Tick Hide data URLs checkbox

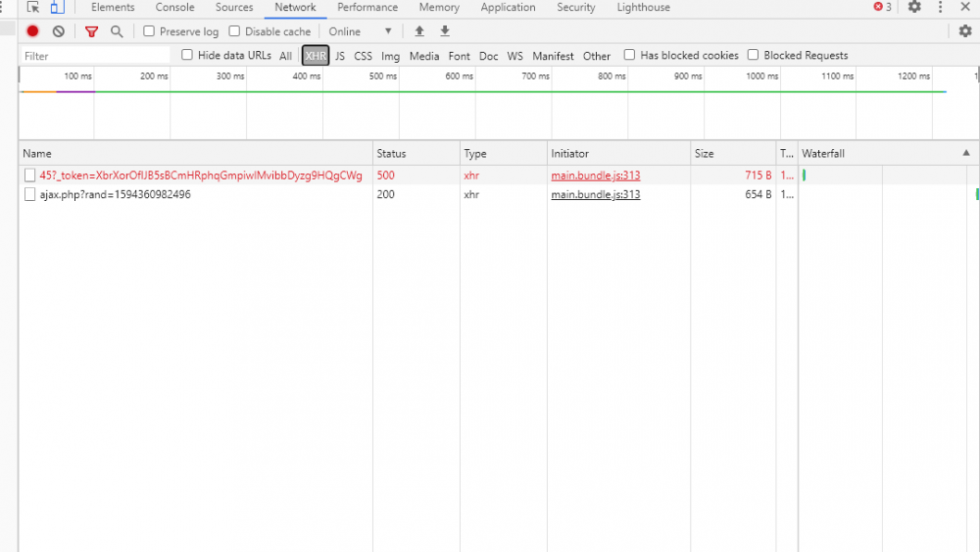coord(187,55)
